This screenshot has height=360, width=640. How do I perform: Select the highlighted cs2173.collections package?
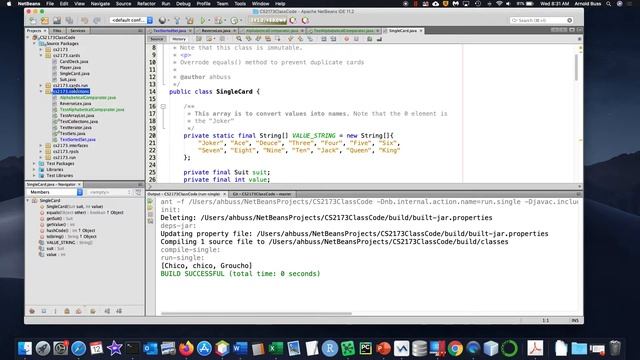click(x=71, y=91)
